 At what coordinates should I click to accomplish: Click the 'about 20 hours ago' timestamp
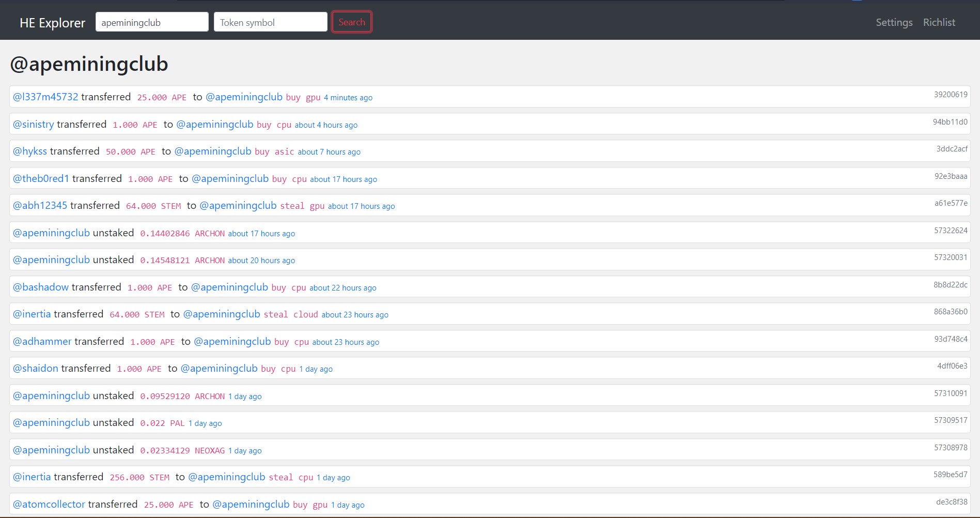tap(261, 260)
